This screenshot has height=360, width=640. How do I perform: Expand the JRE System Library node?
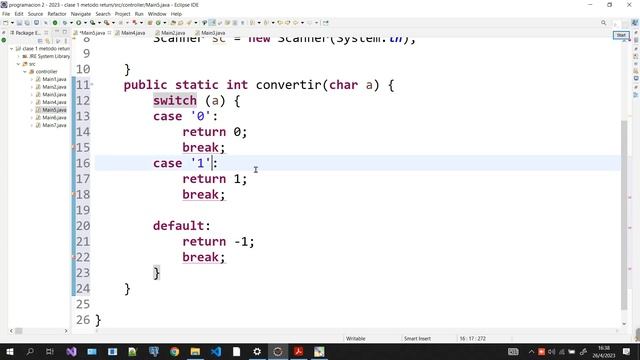18,56
